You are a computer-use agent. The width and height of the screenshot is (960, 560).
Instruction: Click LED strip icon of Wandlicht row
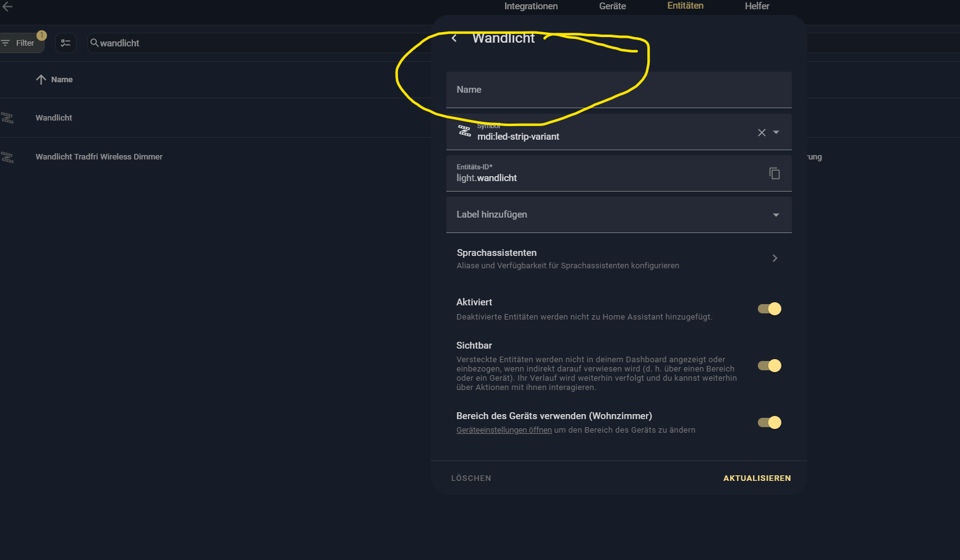(7, 118)
